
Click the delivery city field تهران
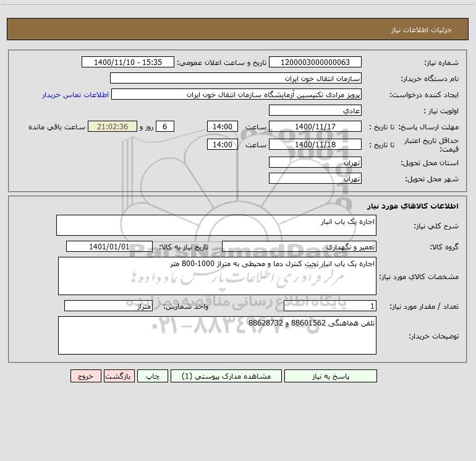click(x=315, y=179)
